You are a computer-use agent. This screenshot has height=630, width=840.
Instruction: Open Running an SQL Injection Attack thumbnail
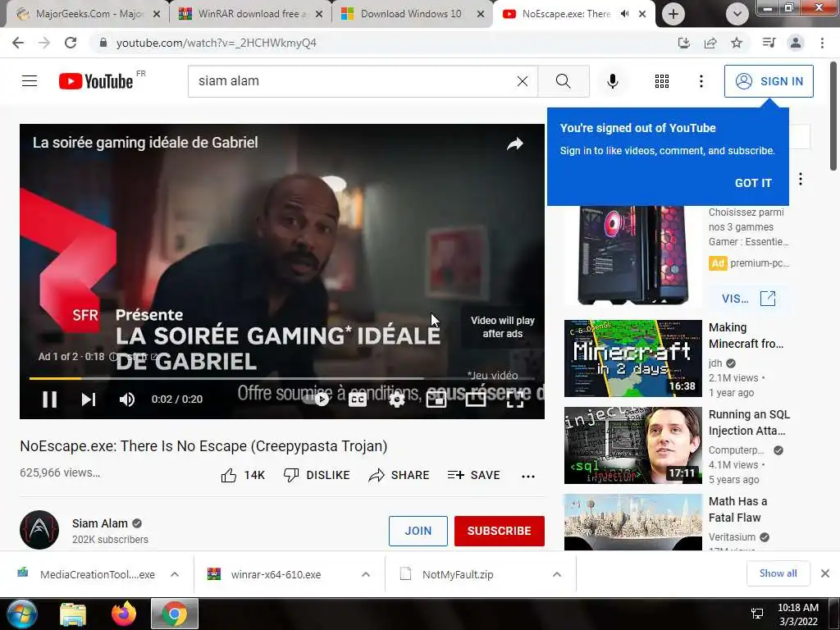(x=632, y=445)
